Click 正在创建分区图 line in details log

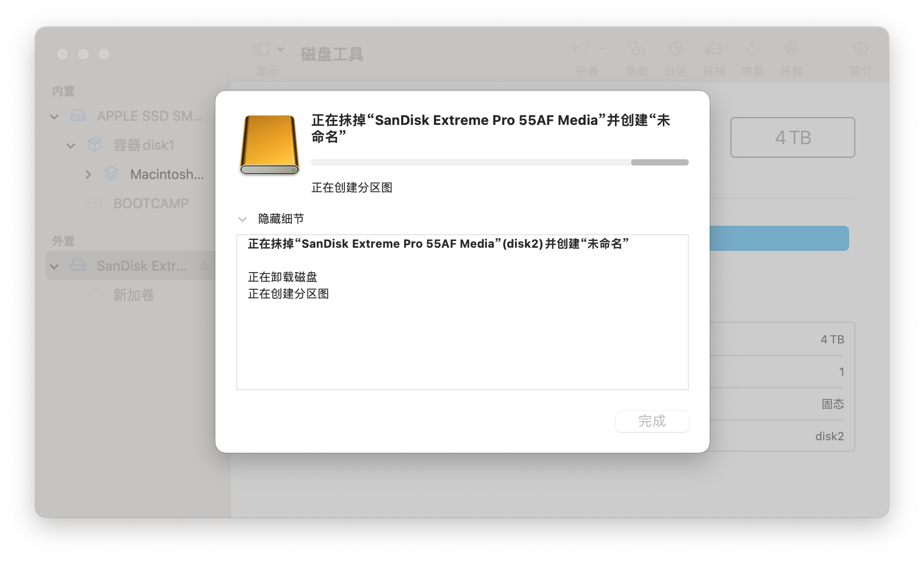click(x=288, y=294)
